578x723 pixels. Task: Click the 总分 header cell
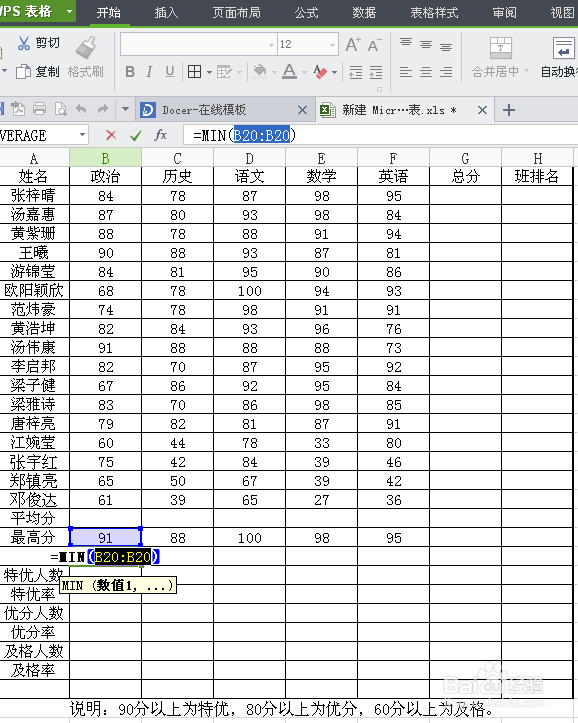pos(465,176)
